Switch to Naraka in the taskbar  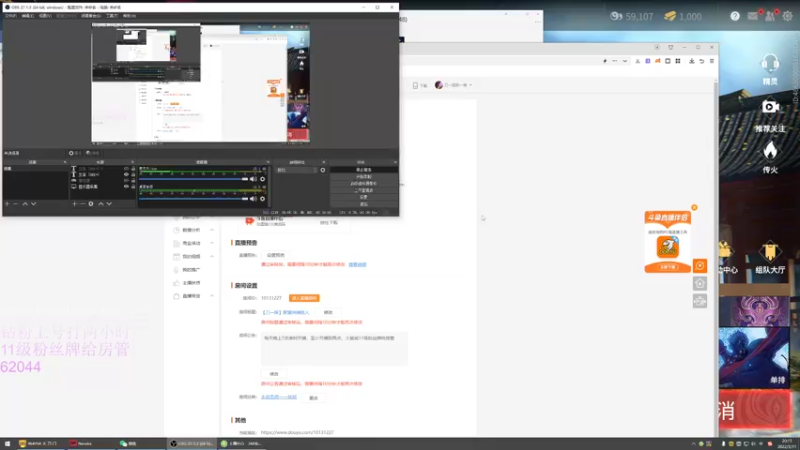90,444
